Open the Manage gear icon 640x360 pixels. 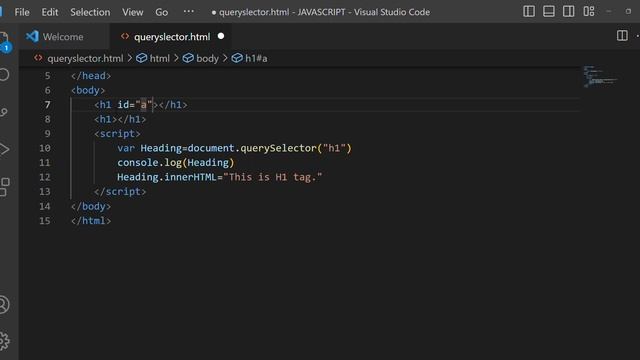3,340
